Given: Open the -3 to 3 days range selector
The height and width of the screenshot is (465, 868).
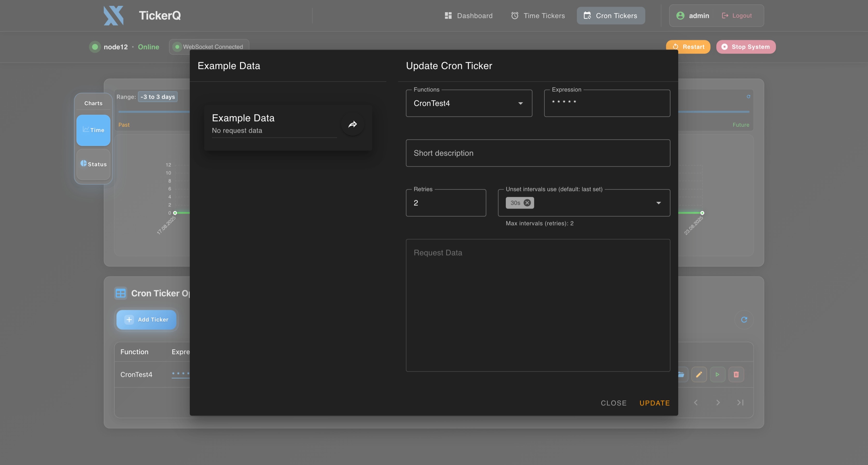Looking at the screenshot, I should pyautogui.click(x=158, y=97).
